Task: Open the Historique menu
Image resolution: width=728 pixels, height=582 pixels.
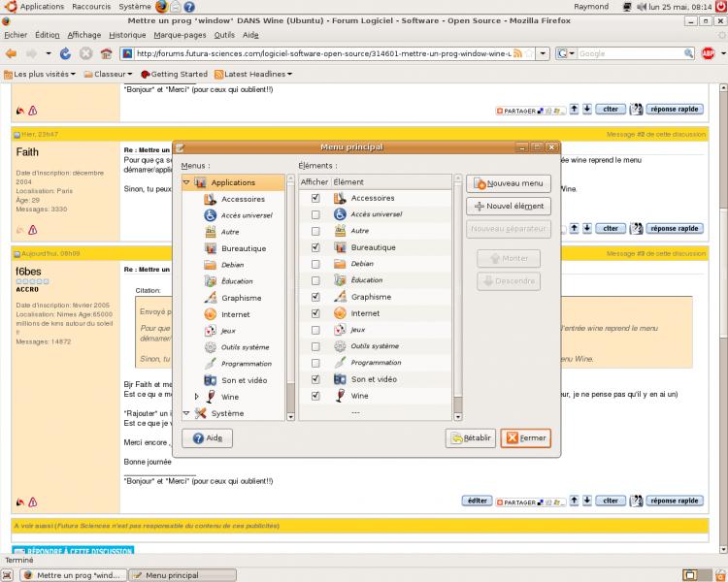Action: 127,35
